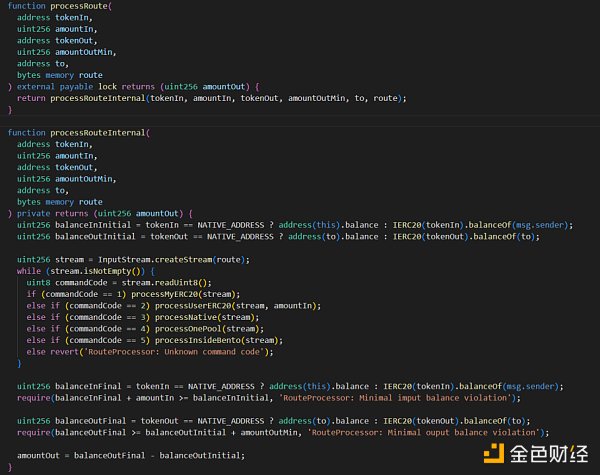
Task: Click the while stream.isNotEmpty() loop line
Action: coord(81,271)
